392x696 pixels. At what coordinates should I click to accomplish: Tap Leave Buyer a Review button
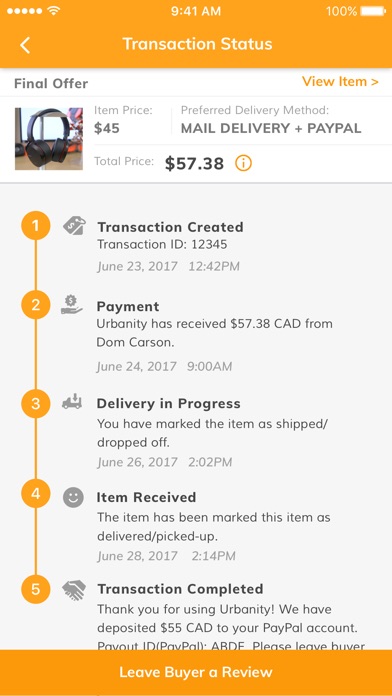click(196, 672)
